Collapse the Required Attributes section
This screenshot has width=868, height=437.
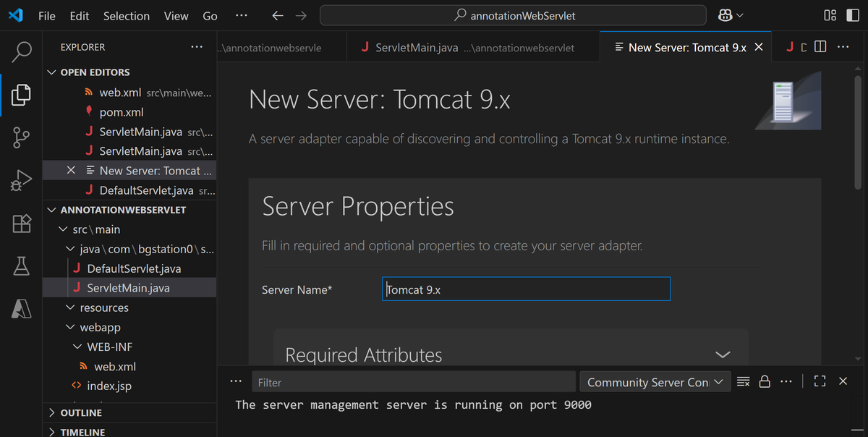(x=722, y=355)
